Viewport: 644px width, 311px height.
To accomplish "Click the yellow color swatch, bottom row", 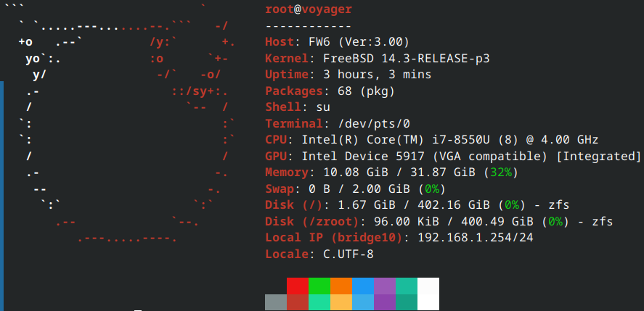I will pyautogui.click(x=341, y=302).
